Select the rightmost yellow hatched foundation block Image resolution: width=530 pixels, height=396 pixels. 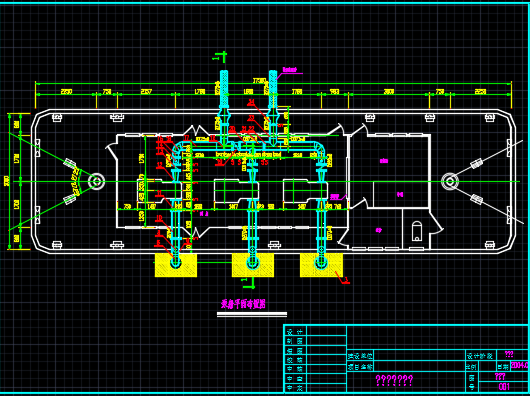(x=321, y=265)
